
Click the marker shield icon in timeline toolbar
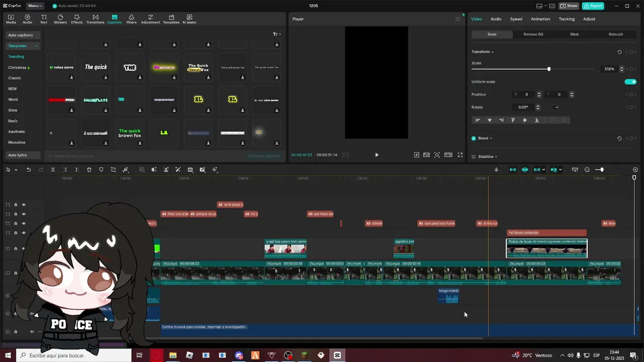click(101, 170)
